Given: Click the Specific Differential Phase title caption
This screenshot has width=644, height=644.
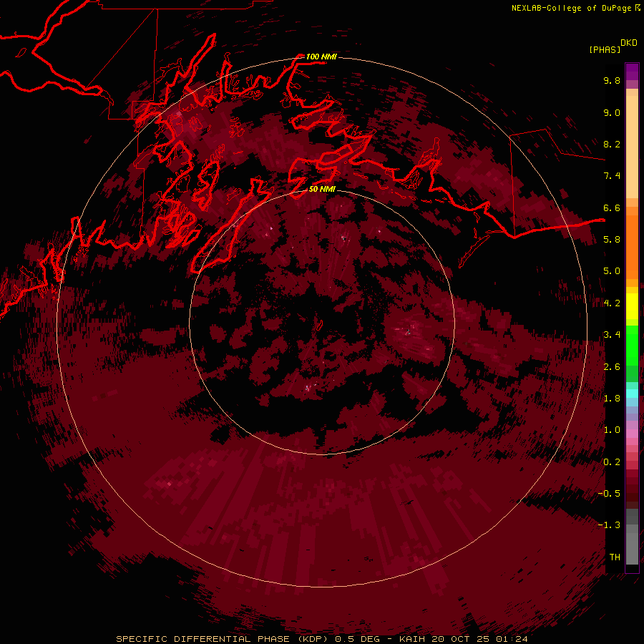Looking at the screenshot, I should (321, 639).
